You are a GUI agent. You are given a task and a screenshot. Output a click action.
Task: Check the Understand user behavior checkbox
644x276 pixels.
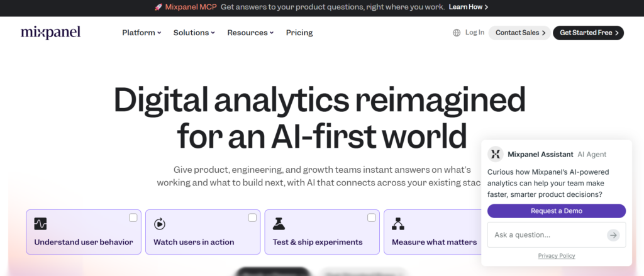coord(133,218)
